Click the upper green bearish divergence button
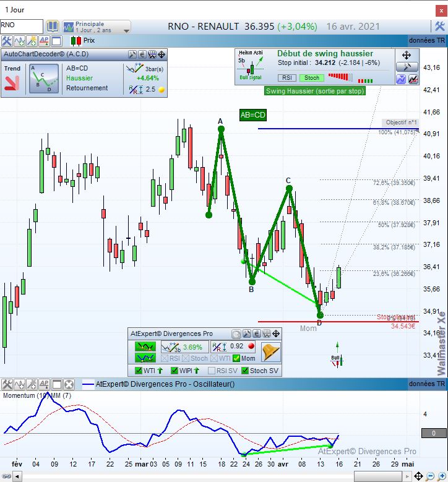 145,346
